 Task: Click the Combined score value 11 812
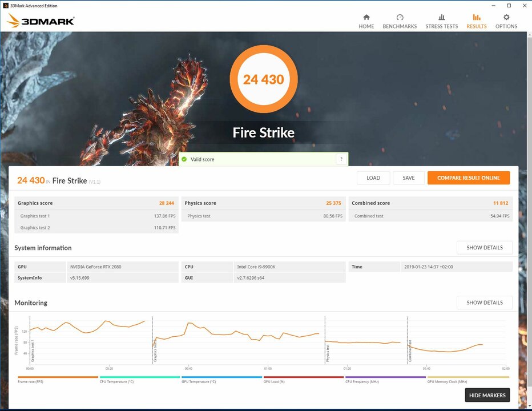[501, 203]
